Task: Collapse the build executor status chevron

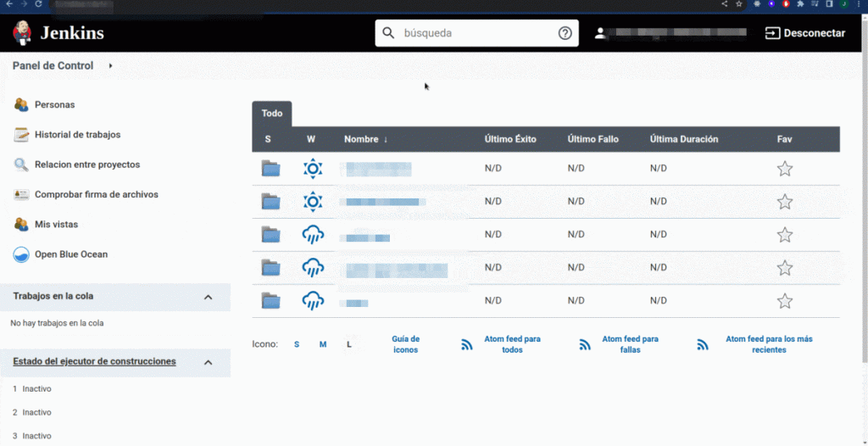Action: [x=209, y=362]
